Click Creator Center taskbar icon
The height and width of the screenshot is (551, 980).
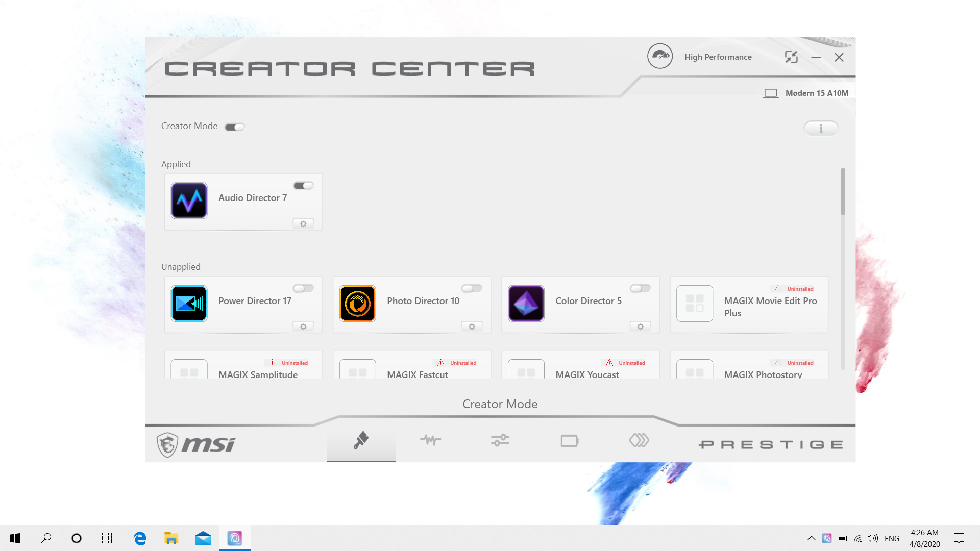coord(235,538)
